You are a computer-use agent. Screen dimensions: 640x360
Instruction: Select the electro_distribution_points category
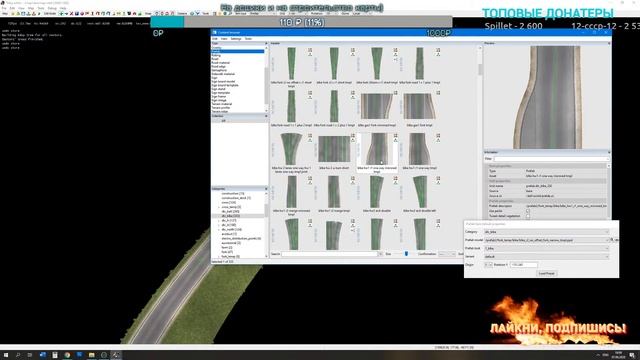pyautogui.click(x=241, y=238)
